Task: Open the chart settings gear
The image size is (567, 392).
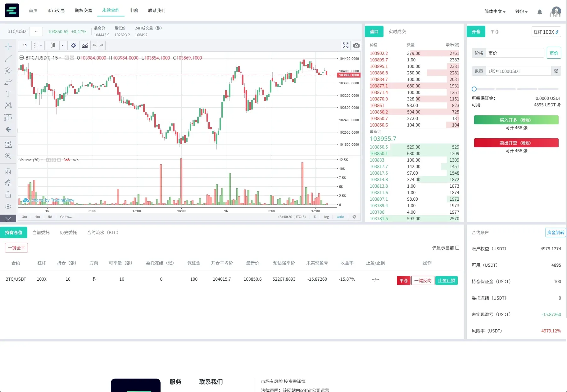Action: click(x=73, y=45)
